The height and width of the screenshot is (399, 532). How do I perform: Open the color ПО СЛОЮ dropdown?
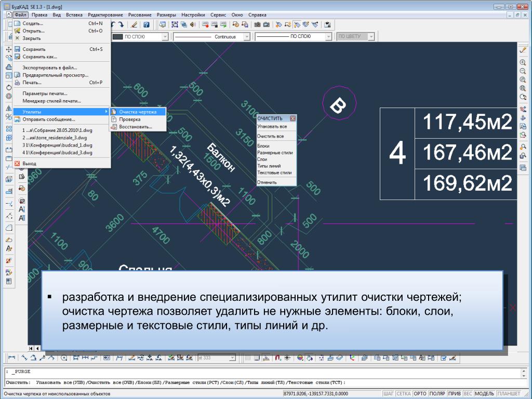pyautogui.click(x=165, y=37)
